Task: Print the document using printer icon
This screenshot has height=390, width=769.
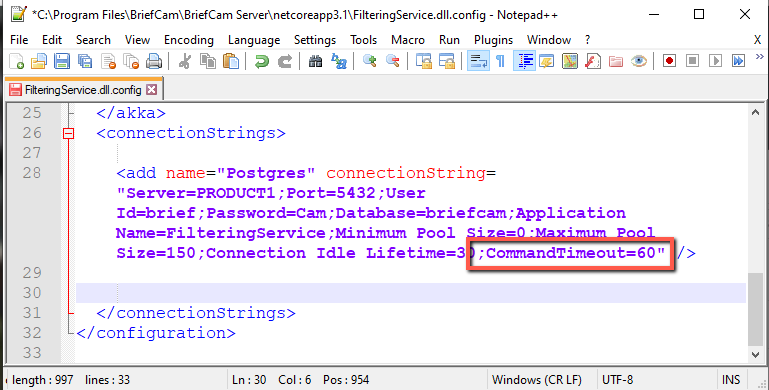Action: (154, 61)
